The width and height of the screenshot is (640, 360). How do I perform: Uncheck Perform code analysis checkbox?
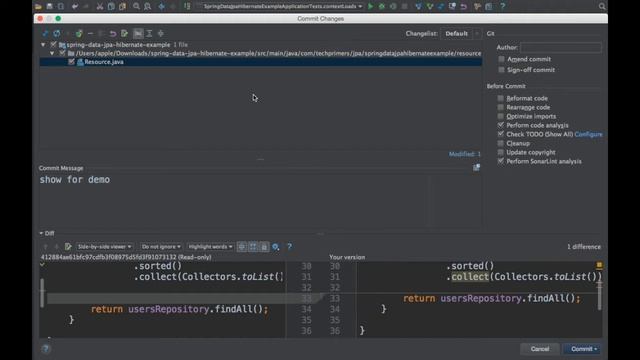(x=500, y=125)
